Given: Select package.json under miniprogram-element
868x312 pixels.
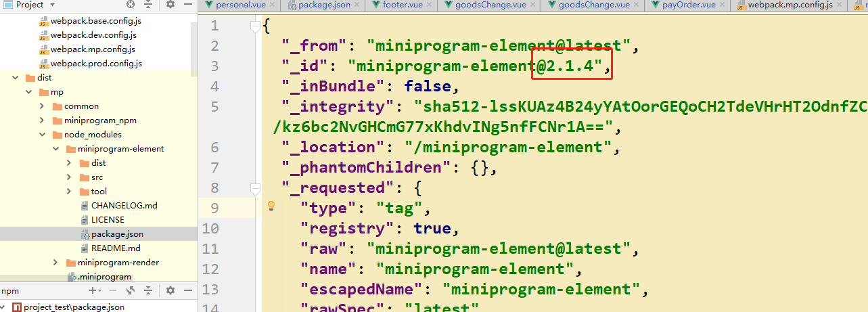Looking at the screenshot, I should (117, 234).
